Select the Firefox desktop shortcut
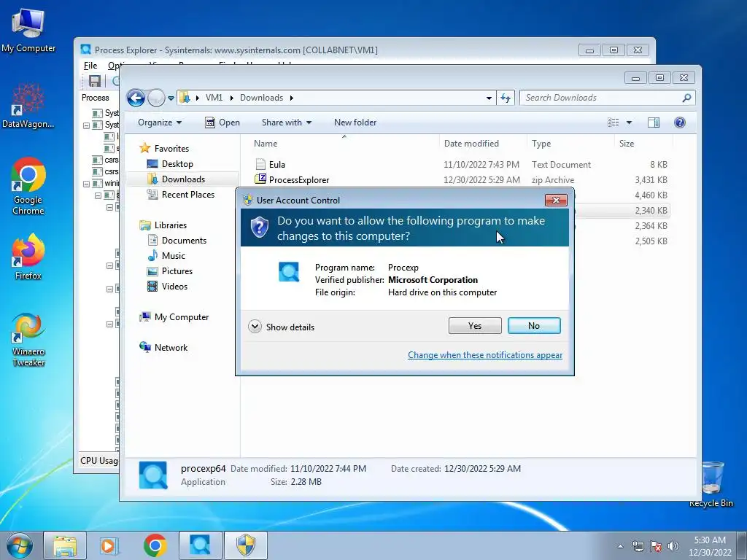 (x=28, y=257)
